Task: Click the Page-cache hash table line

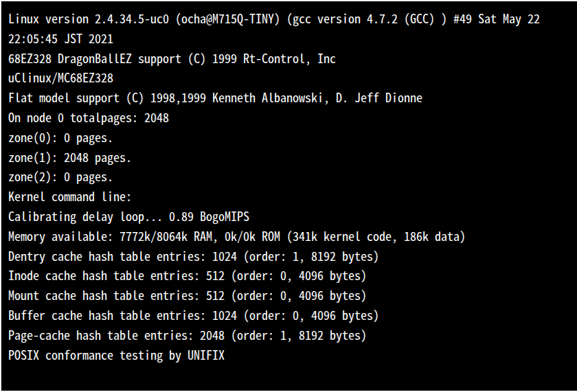Action: click(187, 336)
